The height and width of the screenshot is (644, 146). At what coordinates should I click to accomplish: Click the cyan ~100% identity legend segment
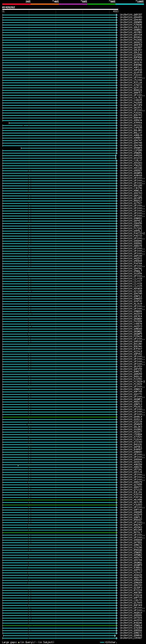(x=130, y=4)
